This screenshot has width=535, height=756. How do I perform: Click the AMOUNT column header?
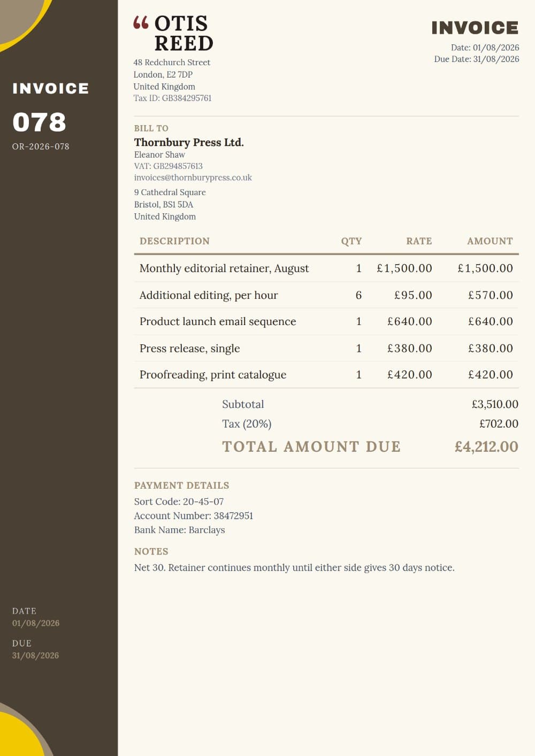click(x=490, y=241)
